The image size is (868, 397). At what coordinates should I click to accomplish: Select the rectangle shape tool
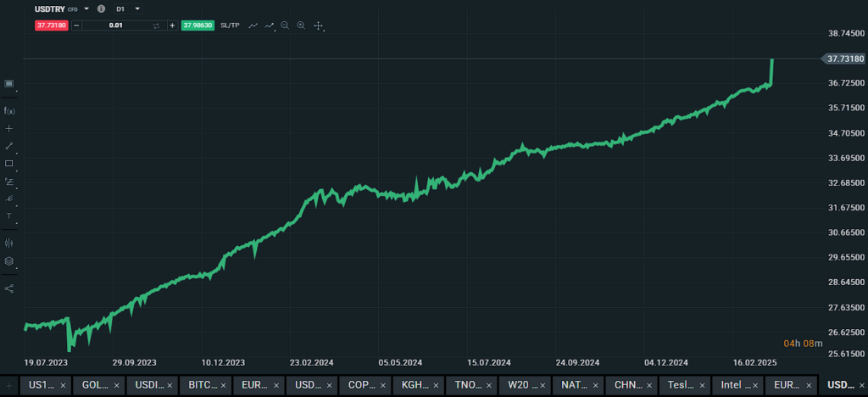pos(9,163)
